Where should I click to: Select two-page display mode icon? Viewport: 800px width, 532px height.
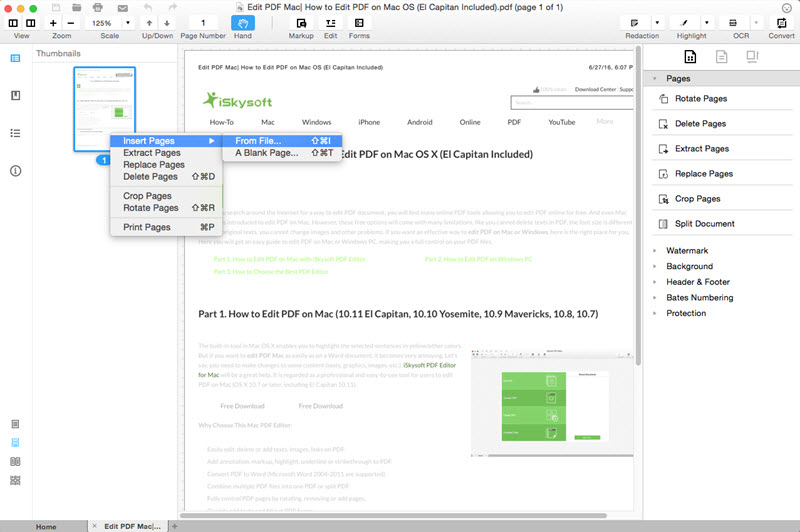[15, 462]
